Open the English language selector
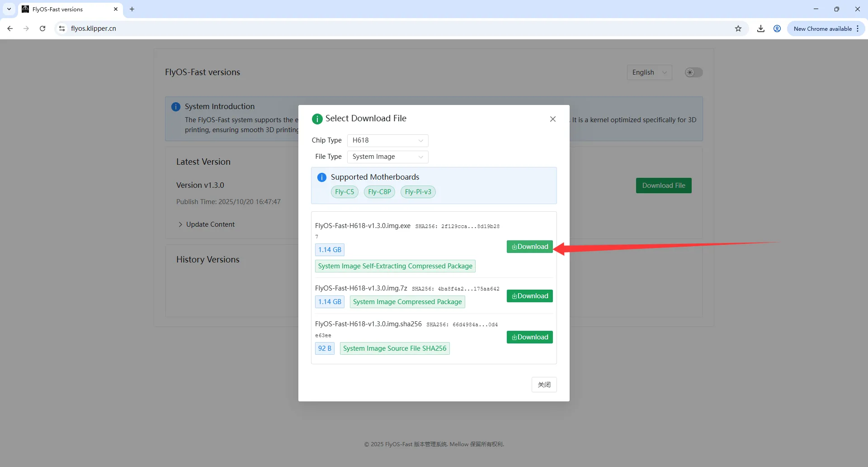The width and height of the screenshot is (868, 467). (x=649, y=72)
